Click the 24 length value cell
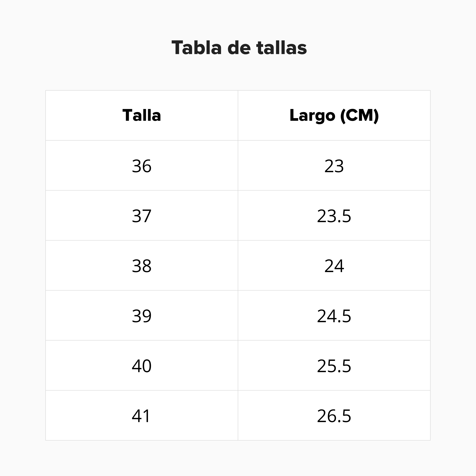 click(x=334, y=266)
